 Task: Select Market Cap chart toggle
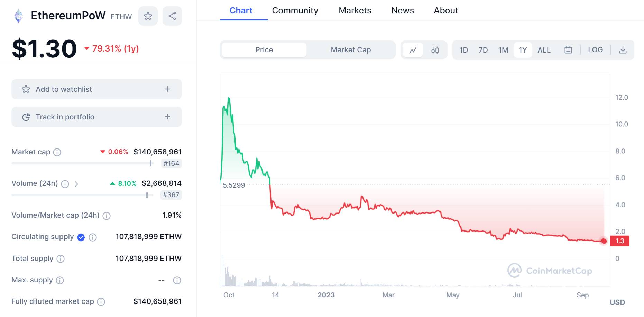(351, 50)
